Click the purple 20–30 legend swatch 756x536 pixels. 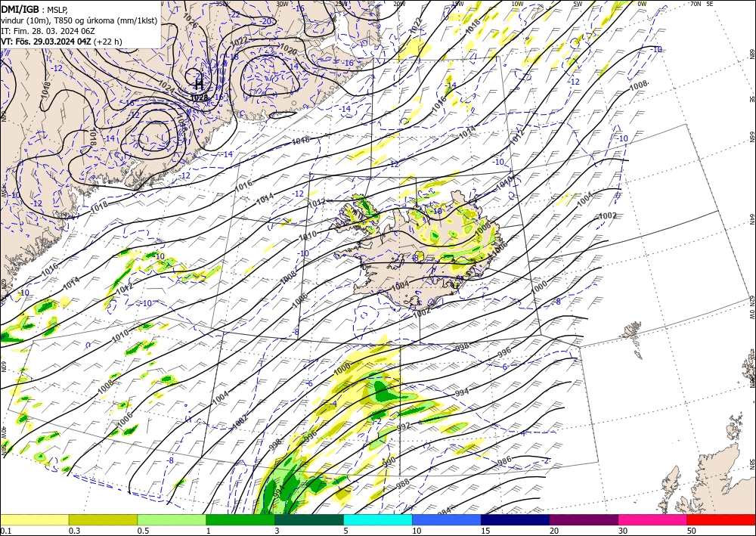coord(584,519)
